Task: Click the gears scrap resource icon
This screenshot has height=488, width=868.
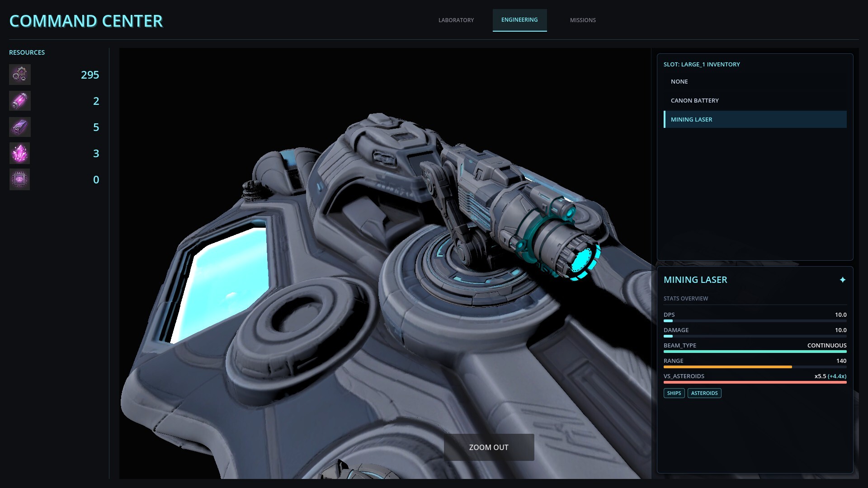Action: [20, 75]
